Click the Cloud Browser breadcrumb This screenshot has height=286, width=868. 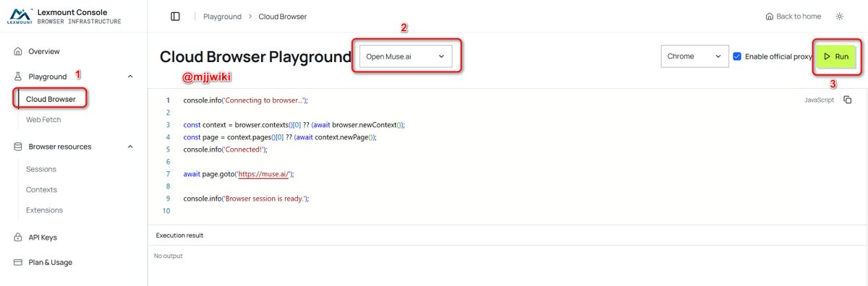tap(283, 16)
